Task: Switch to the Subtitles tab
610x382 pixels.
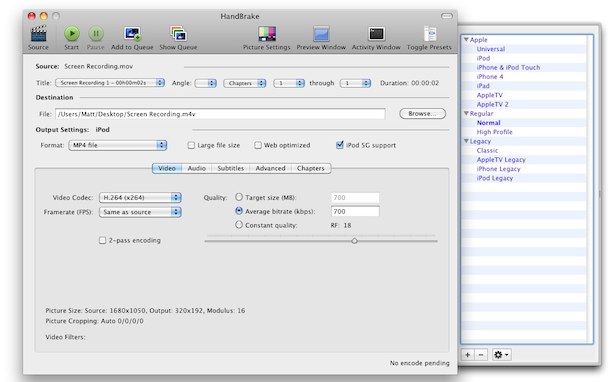Action: (230, 168)
